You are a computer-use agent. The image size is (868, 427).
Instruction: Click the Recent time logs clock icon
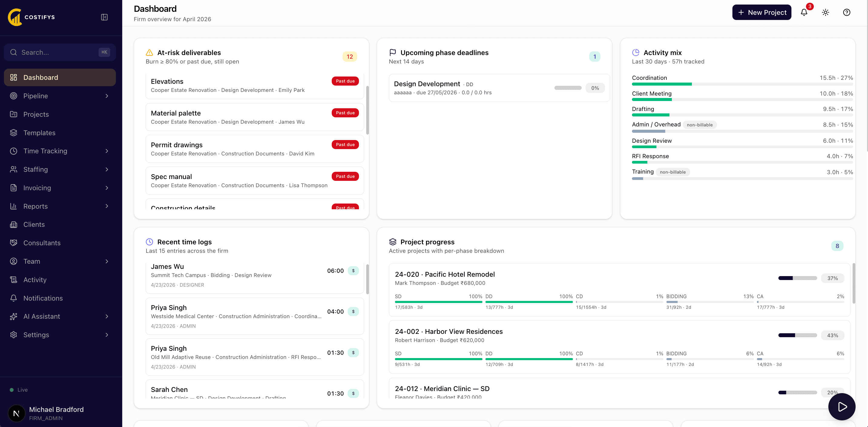149,242
